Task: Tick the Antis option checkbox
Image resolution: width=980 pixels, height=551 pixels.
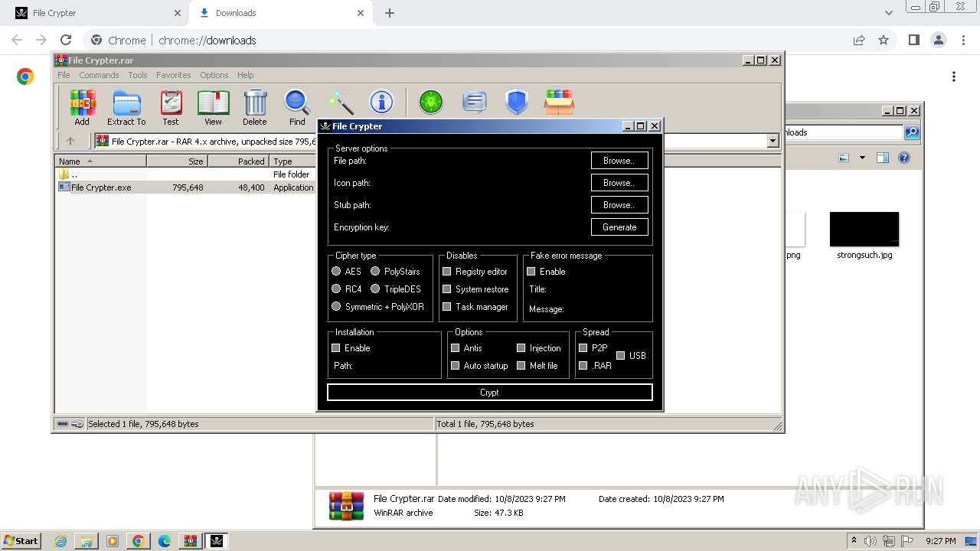Action: [x=455, y=347]
